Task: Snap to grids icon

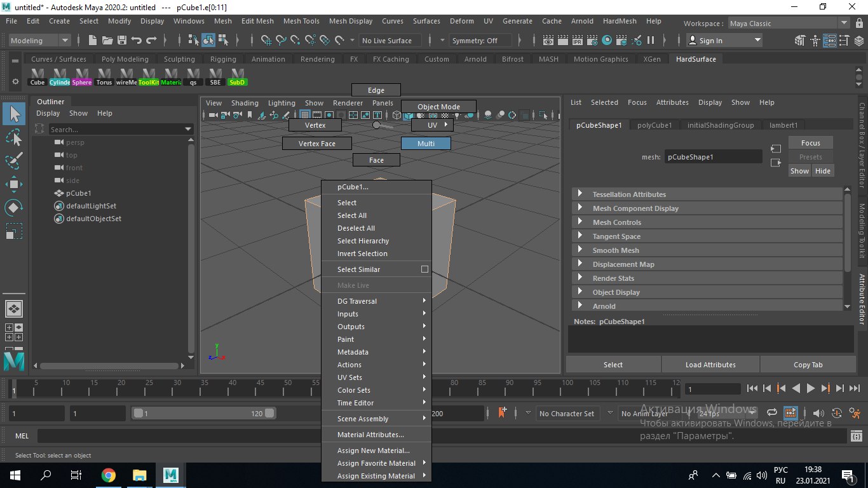Action: point(267,41)
